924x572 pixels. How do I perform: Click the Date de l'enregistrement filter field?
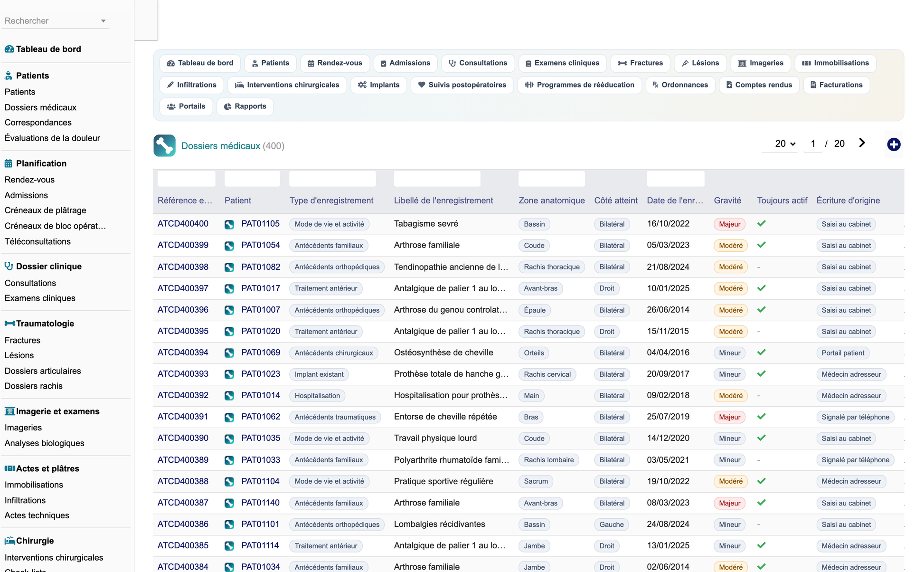(x=675, y=179)
